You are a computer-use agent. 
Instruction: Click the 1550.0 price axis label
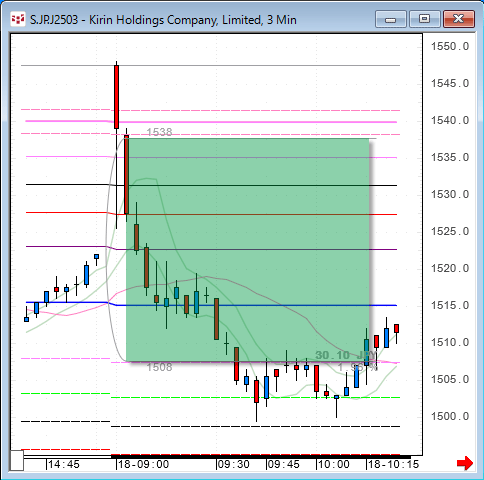(450, 46)
